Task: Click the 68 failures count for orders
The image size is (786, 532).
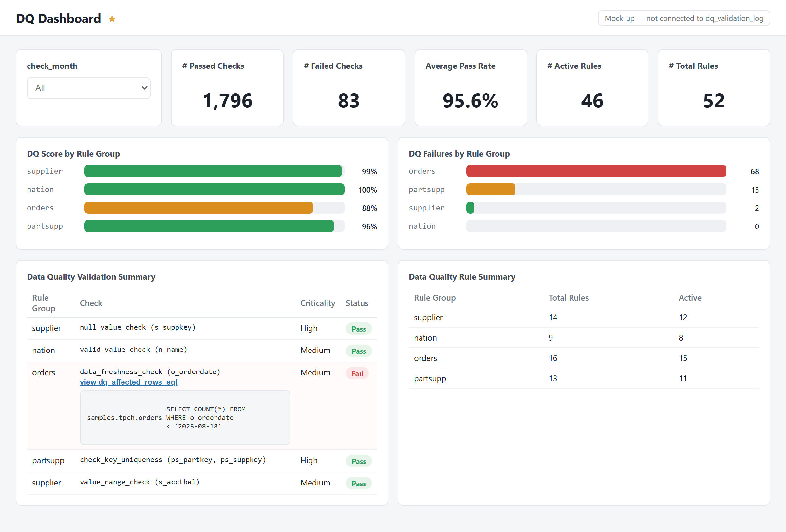Action: [755, 171]
